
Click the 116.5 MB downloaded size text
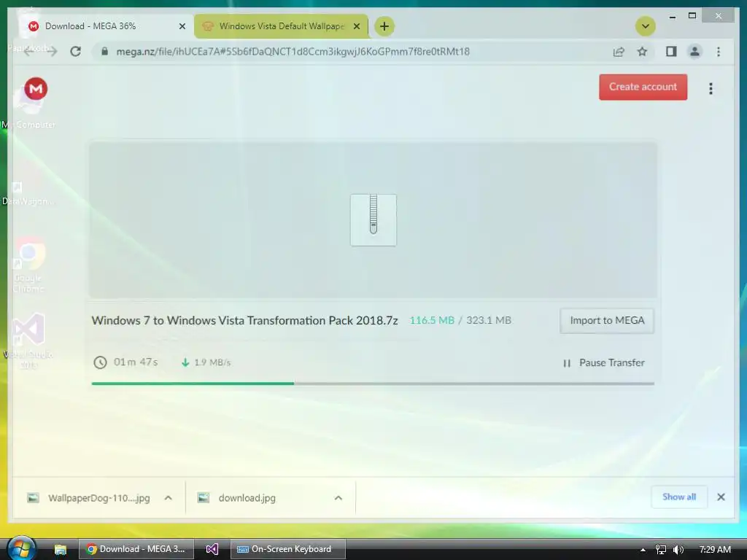pyautogui.click(x=432, y=321)
